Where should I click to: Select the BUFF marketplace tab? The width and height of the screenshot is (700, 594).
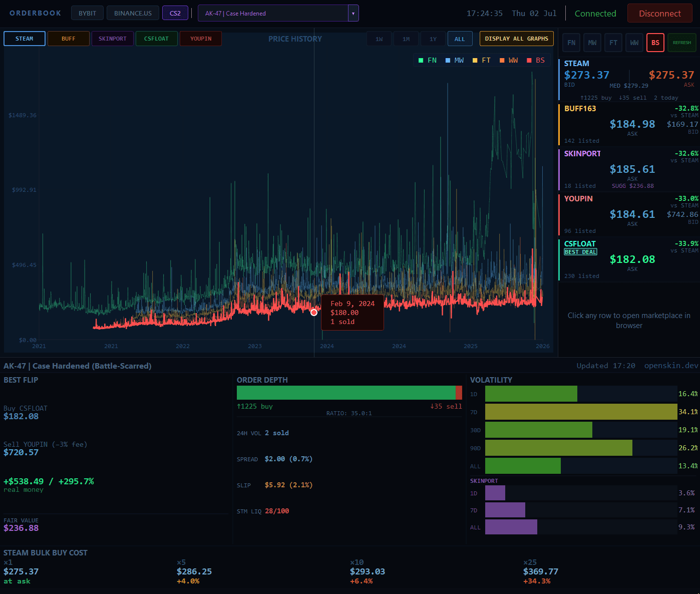[x=69, y=39]
